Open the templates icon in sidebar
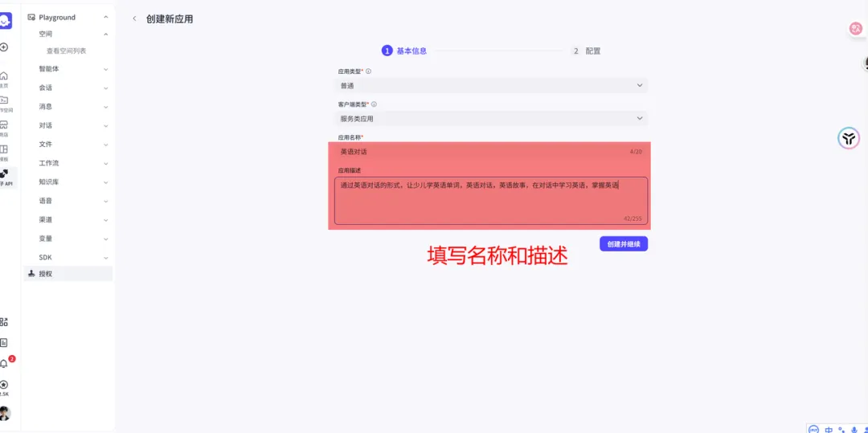 click(x=4, y=149)
